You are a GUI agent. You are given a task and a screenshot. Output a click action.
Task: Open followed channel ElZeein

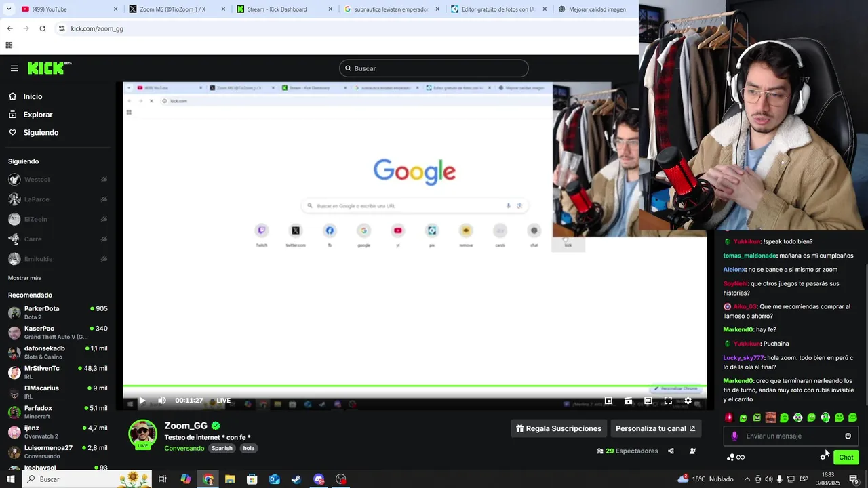coord(58,219)
